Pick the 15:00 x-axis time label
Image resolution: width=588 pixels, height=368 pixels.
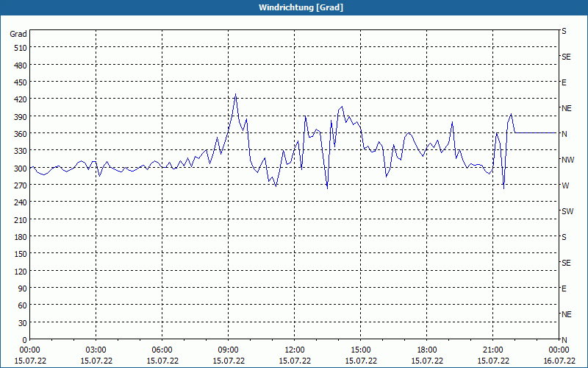(x=361, y=350)
